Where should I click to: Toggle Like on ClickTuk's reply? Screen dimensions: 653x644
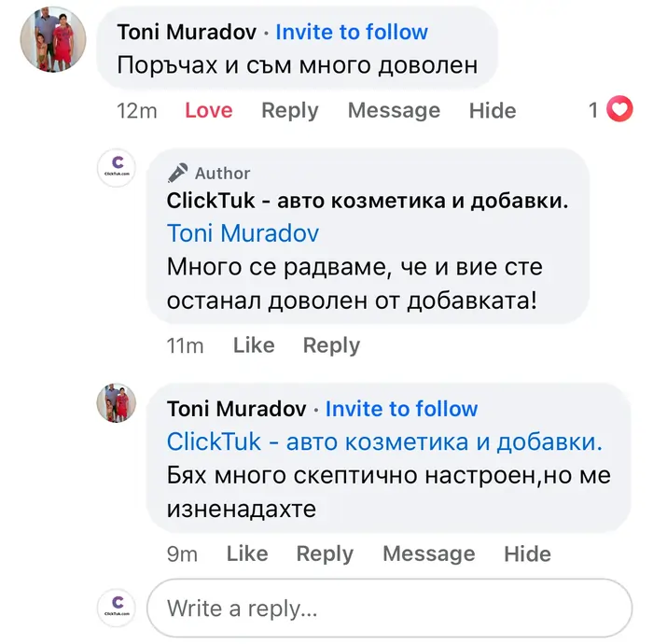pyautogui.click(x=254, y=345)
